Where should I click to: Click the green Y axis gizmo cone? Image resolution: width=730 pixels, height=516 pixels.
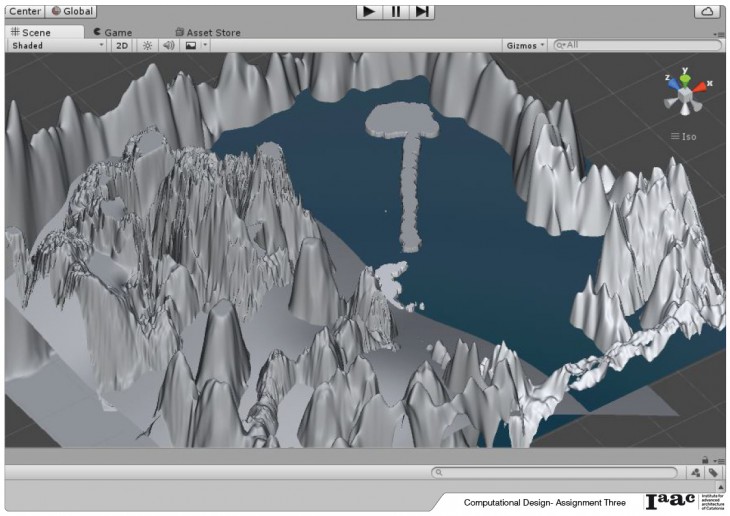684,76
